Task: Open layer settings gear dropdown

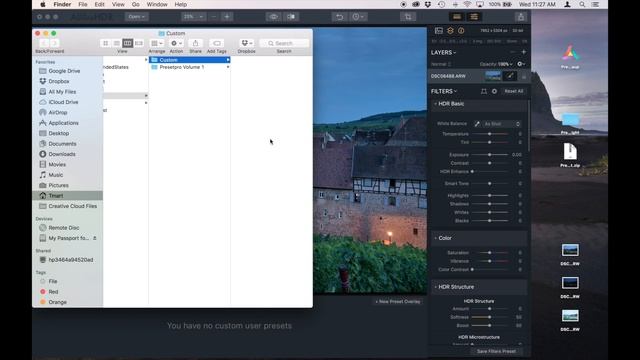Action: (521, 64)
